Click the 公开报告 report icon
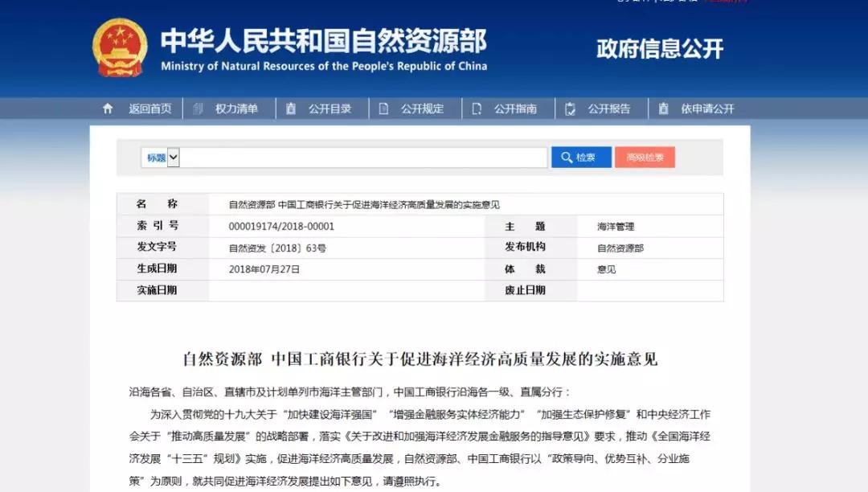The height and width of the screenshot is (492, 868). click(x=571, y=109)
